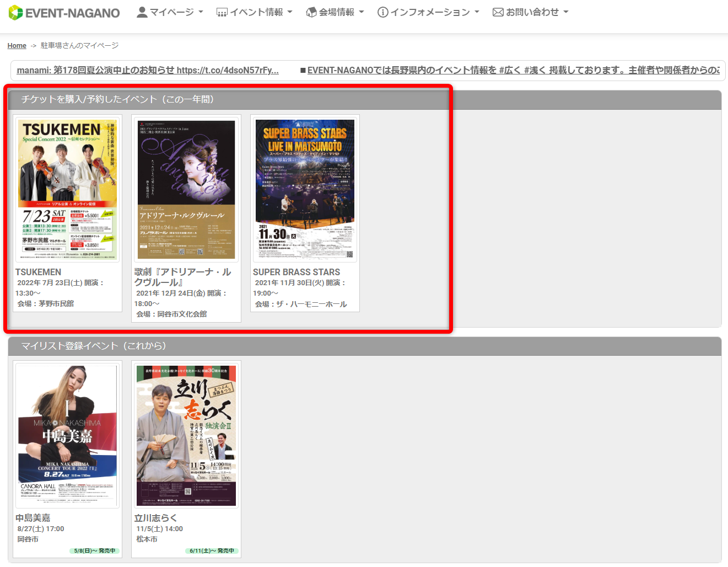Click the info circle icon beside インフォメーション
728x567 pixels.
click(382, 12)
